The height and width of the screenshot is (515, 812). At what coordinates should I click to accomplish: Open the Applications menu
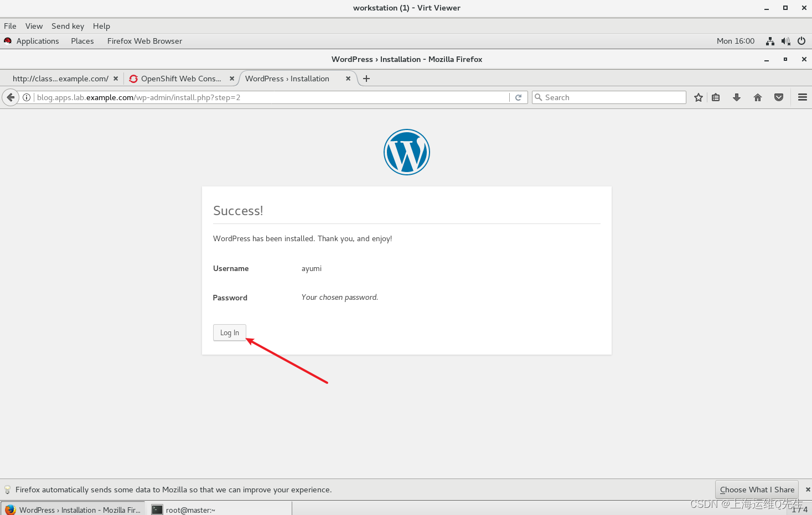pyautogui.click(x=38, y=41)
